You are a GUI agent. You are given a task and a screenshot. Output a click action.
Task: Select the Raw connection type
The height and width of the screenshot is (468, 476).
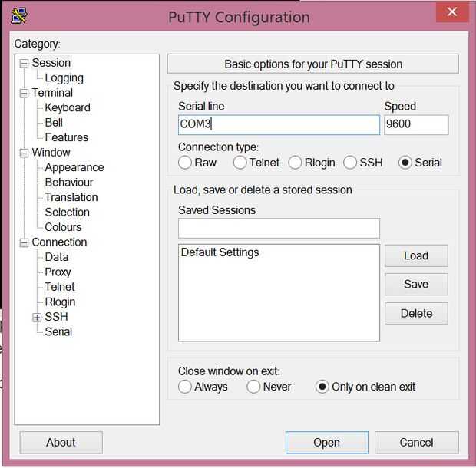coord(185,163)
